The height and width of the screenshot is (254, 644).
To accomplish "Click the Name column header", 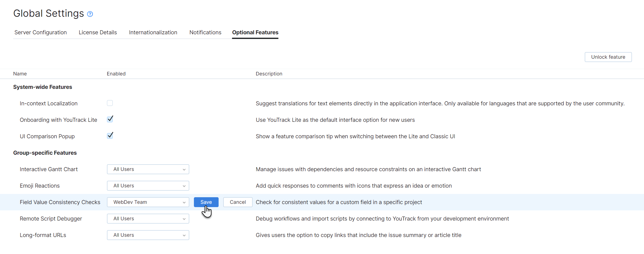I will click(x=20, y=74).
